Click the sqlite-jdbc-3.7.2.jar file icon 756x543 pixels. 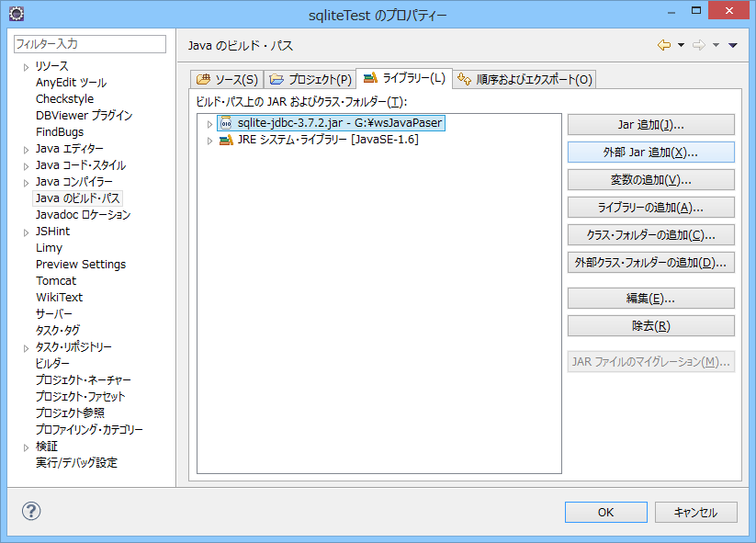(225, 121)
